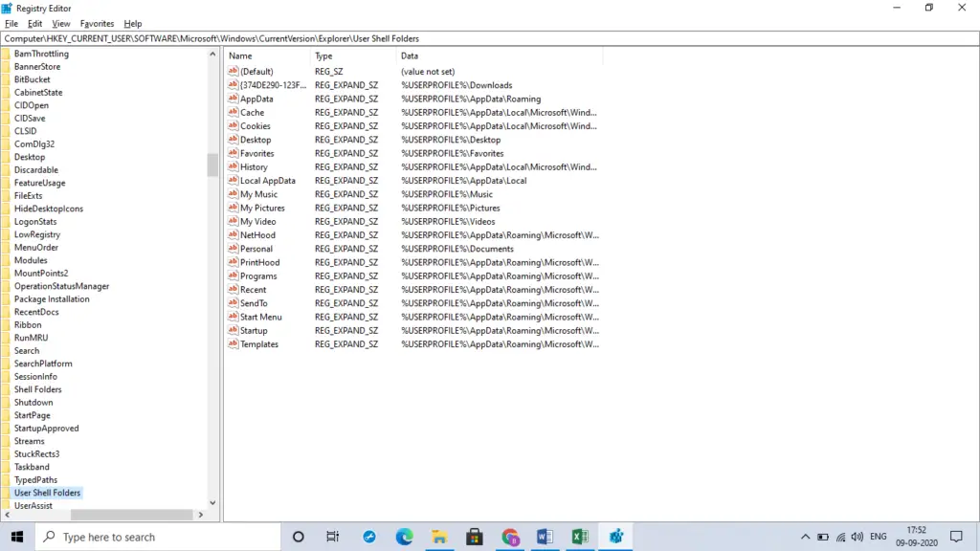Click folder icon beside Taskband key

coord(6,467)
